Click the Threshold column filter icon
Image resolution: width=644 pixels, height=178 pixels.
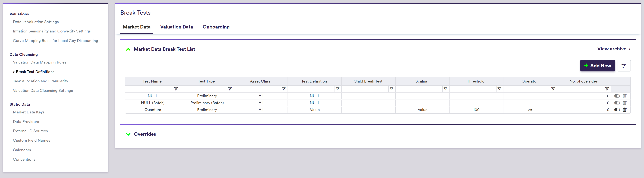[499, 89]
